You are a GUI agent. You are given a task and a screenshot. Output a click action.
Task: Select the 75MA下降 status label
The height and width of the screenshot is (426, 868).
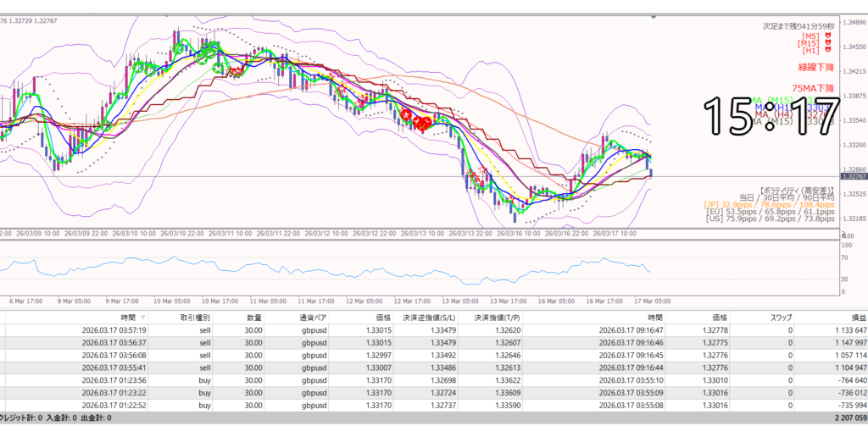pyautogui.click(x=812, y=88)
